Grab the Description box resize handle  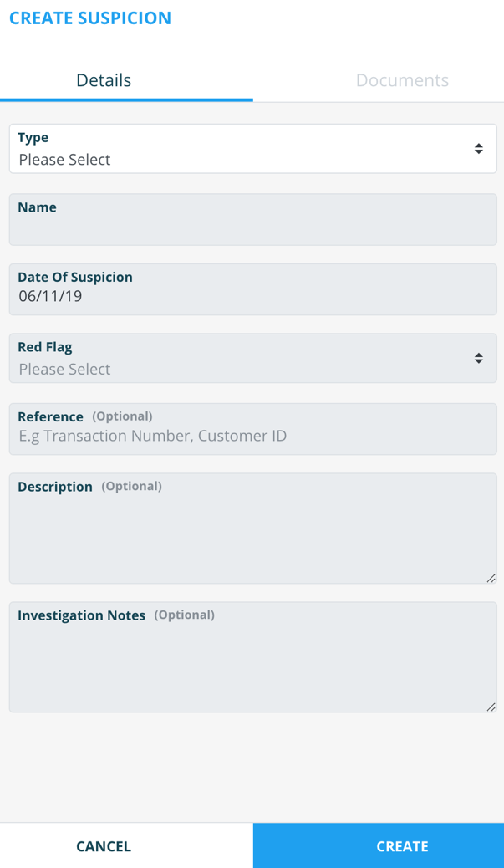pos(491,578)
